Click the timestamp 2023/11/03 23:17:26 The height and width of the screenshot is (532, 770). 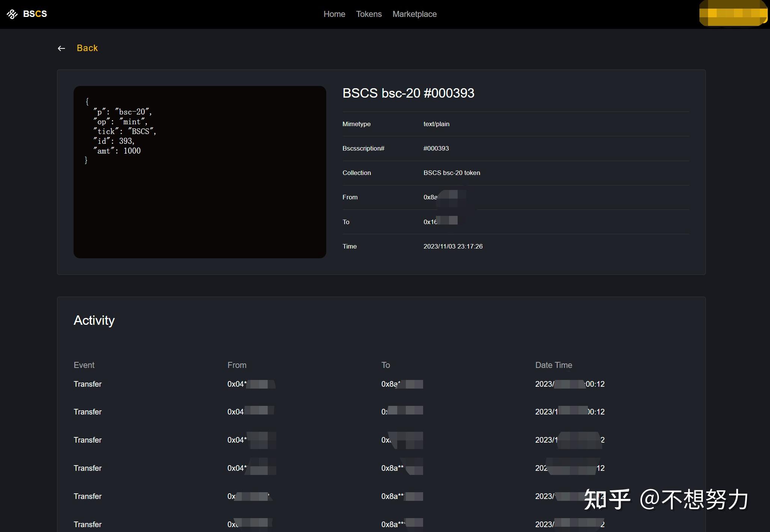453,246
